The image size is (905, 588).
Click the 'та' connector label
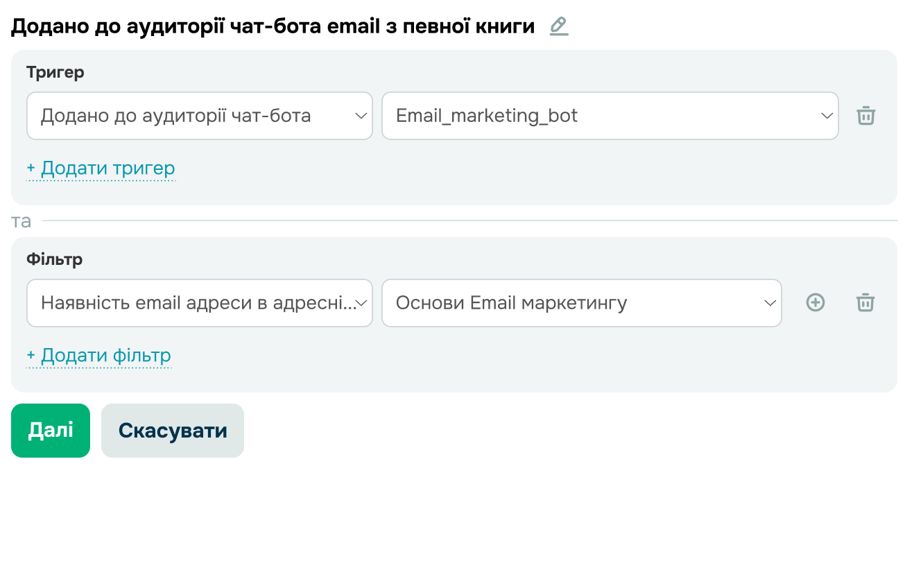[21, 221]
